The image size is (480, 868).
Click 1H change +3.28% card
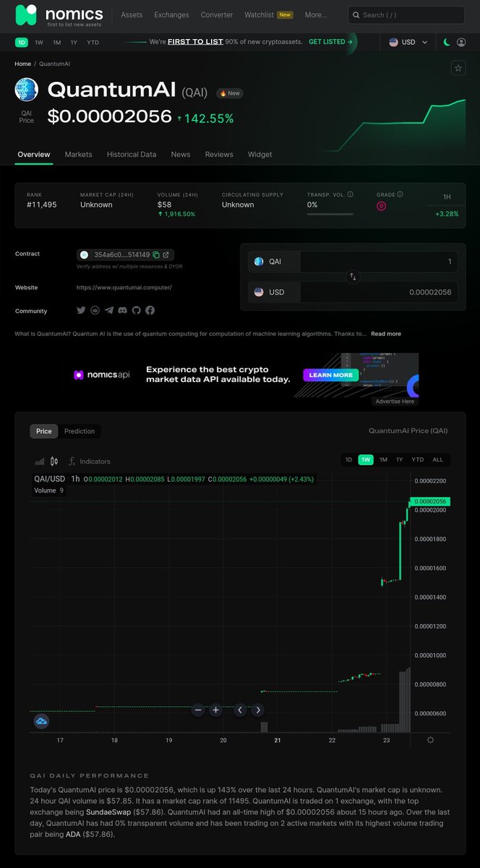447,205
